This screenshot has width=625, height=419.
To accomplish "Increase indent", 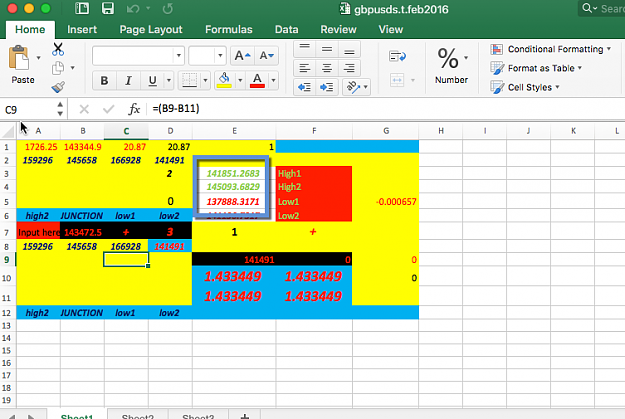I will 327,87.
